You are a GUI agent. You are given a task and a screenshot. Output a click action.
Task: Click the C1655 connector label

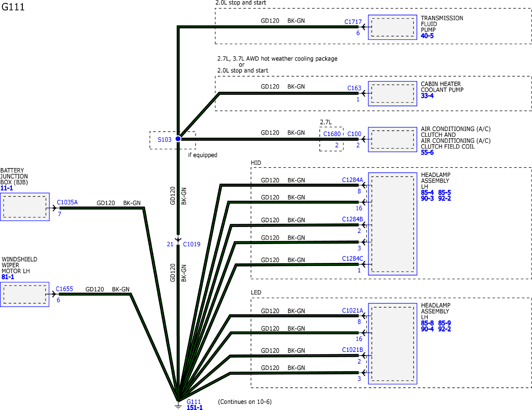click(x=64, y=289)
